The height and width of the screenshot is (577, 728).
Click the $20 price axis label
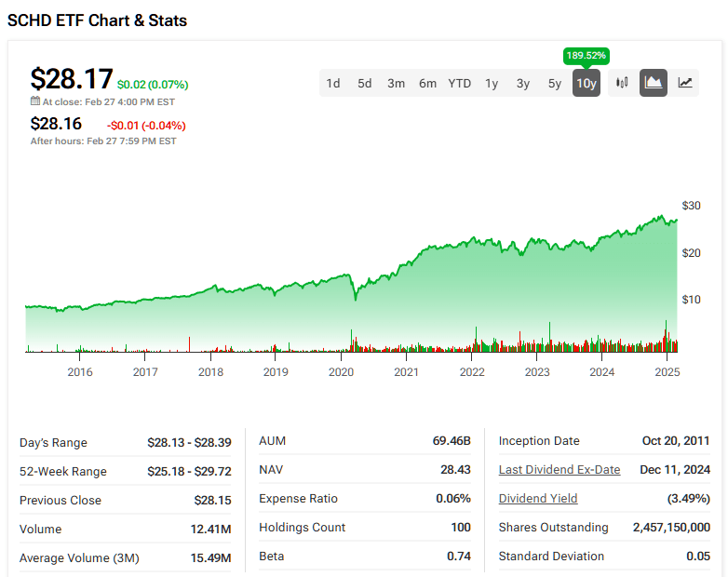pos(691,252)
